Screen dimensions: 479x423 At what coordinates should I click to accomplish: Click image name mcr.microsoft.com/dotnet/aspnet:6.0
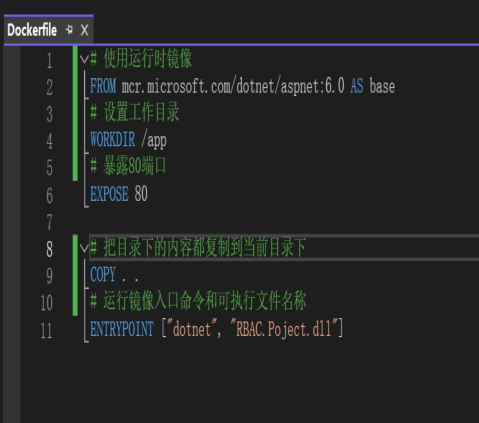pos(233,86)
